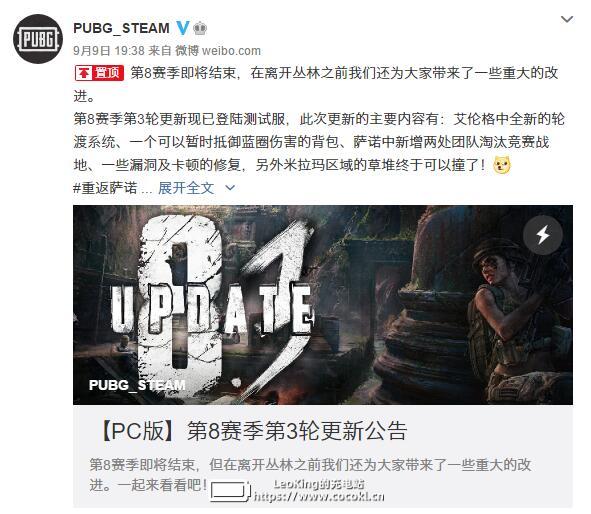Click the blue verified V badge

(183, 28)
